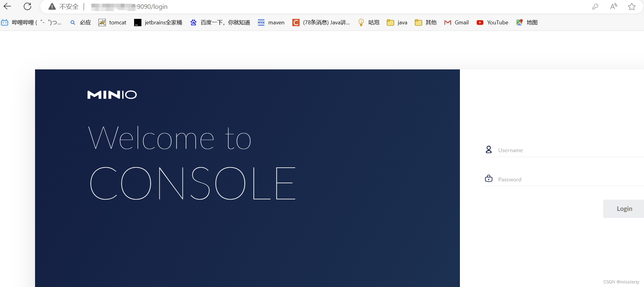Add this page to favorites
The image size is (644, 287).
pos(632,6)
